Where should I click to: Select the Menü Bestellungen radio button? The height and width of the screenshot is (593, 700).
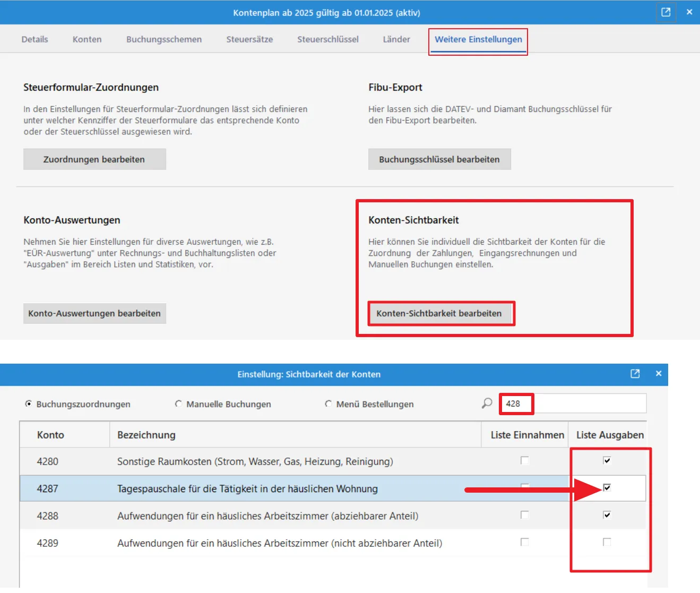tap(329, 404)
